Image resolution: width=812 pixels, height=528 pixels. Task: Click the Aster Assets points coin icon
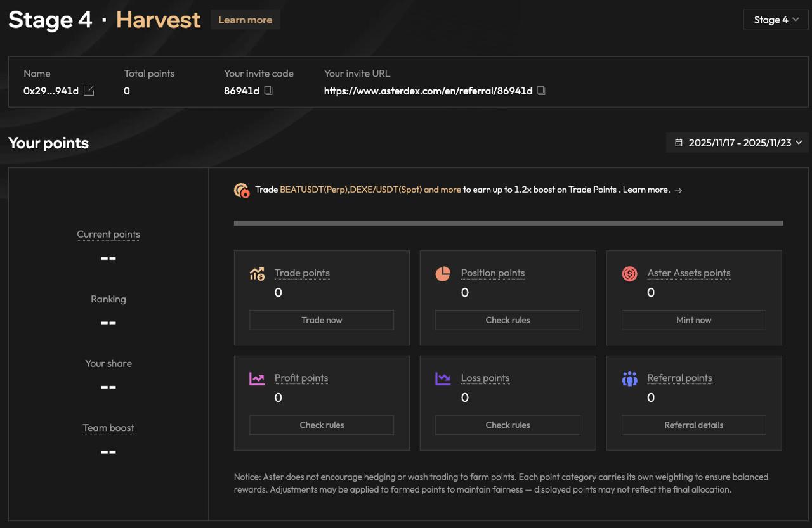pyautogui.click(x=629, y=274)
